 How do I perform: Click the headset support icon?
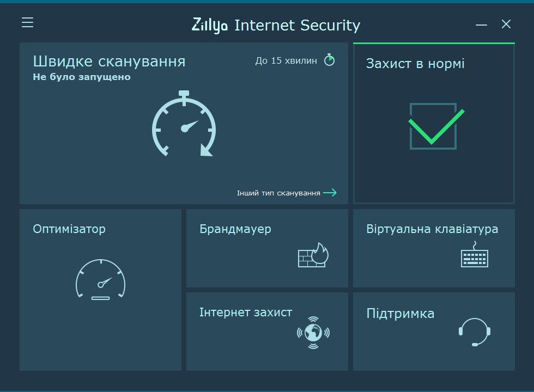pyautogui.click(x=475, y=332)
